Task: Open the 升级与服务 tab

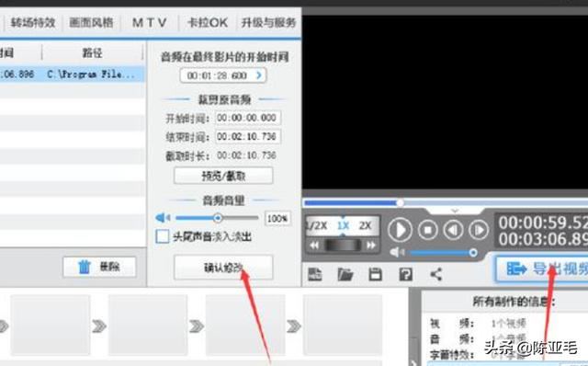Action: (x=268, y=23)
